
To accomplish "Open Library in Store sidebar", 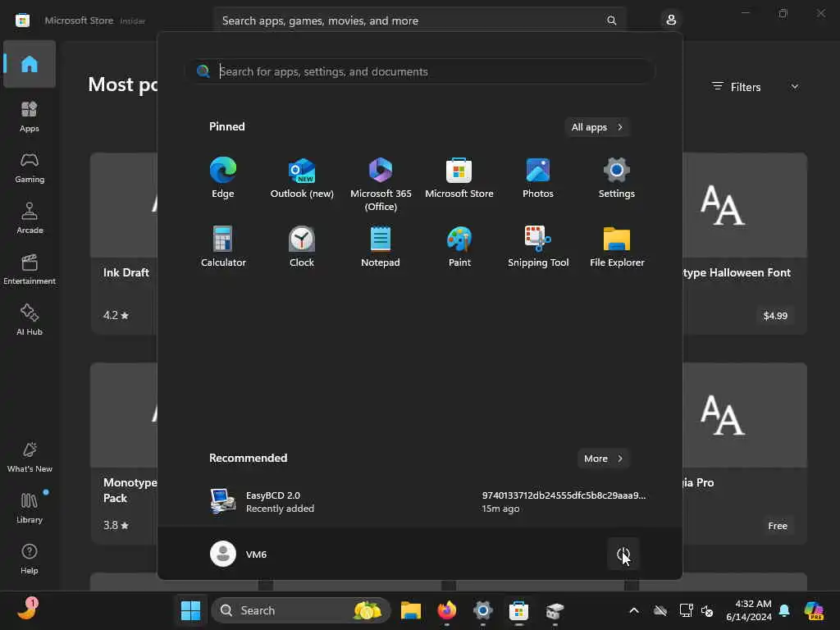I will (30, 509).
